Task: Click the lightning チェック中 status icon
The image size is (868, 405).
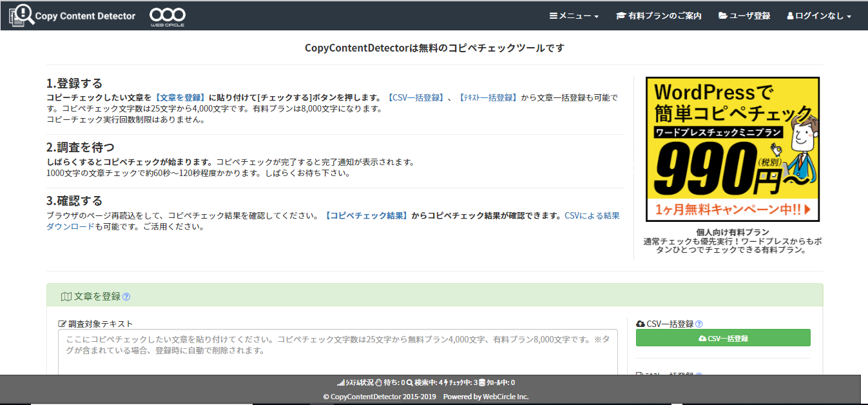Action: point(446,382)
